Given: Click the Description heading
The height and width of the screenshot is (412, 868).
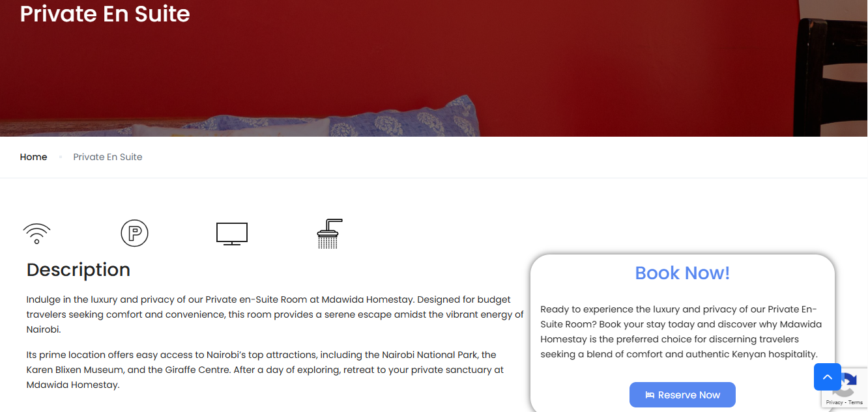Looking at the screenshot, I should 78,269.
